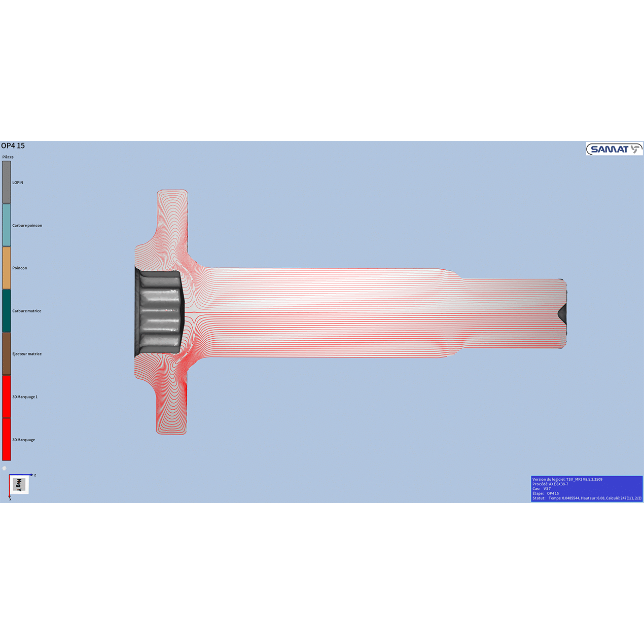Click the SAMAT logo

click(614, 149)
